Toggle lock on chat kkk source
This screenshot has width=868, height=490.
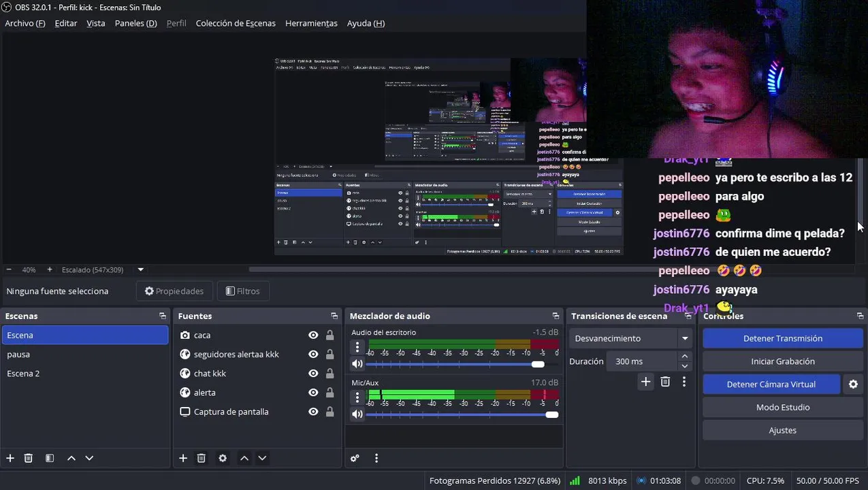329,373
